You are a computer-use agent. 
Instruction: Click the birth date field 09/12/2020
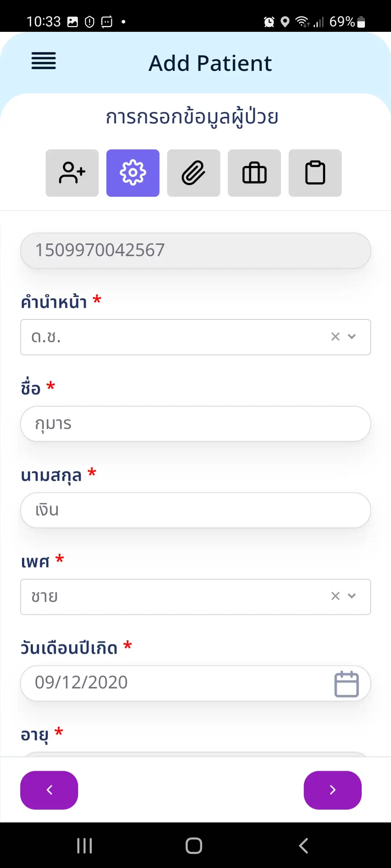click(x=174, y=683)
